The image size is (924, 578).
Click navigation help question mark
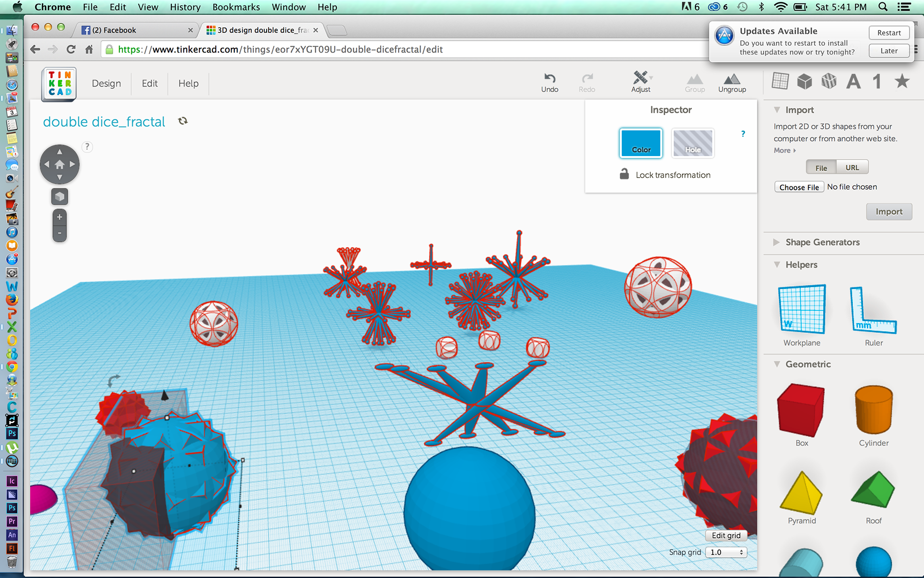point(87,147)
